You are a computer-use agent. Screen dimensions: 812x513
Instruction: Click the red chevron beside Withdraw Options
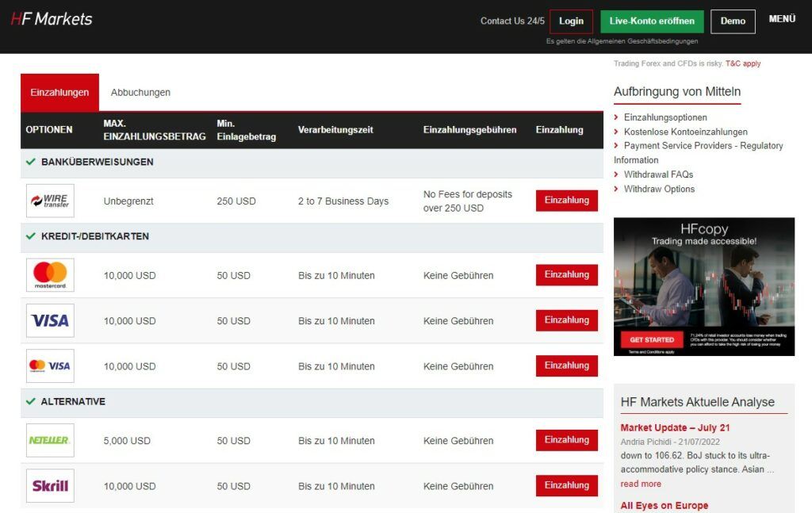pos(616,189)
